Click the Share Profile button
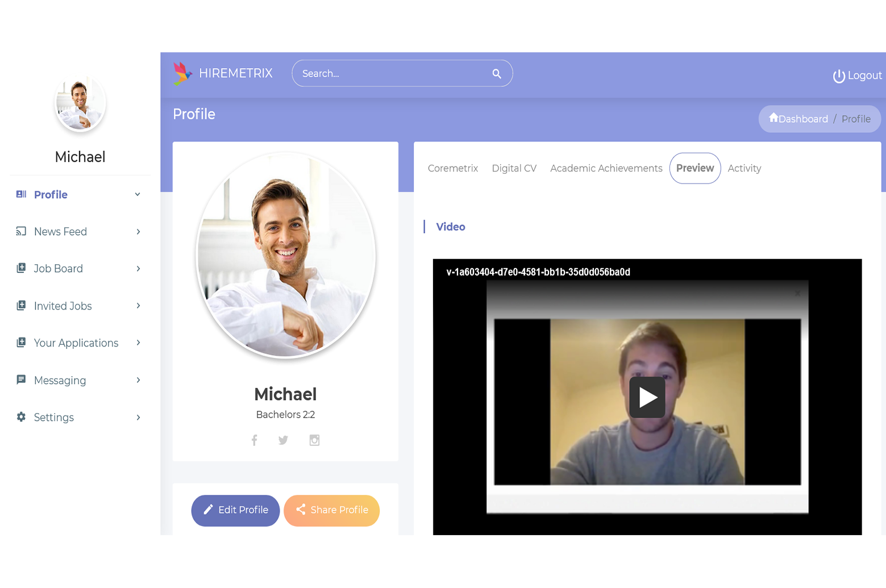This screenshot has width=886, height=588. click(x=331, y=510)
